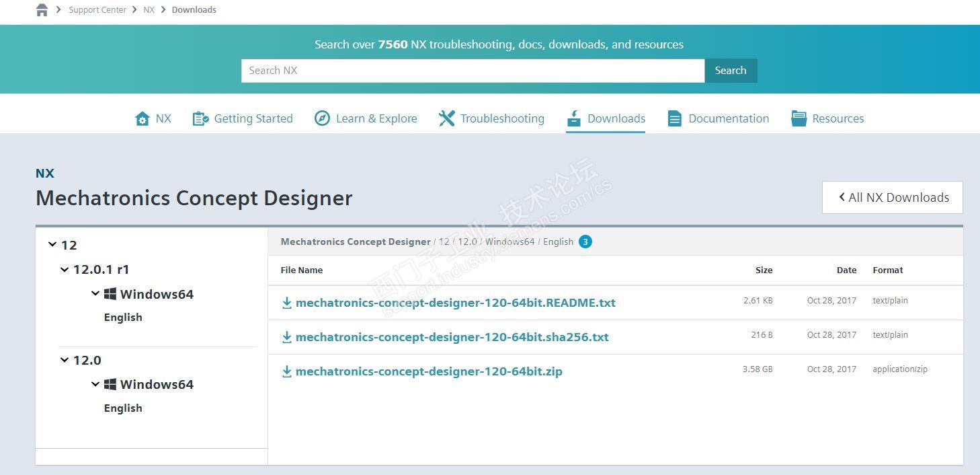Click All NX Downloads button

[893, 197]
